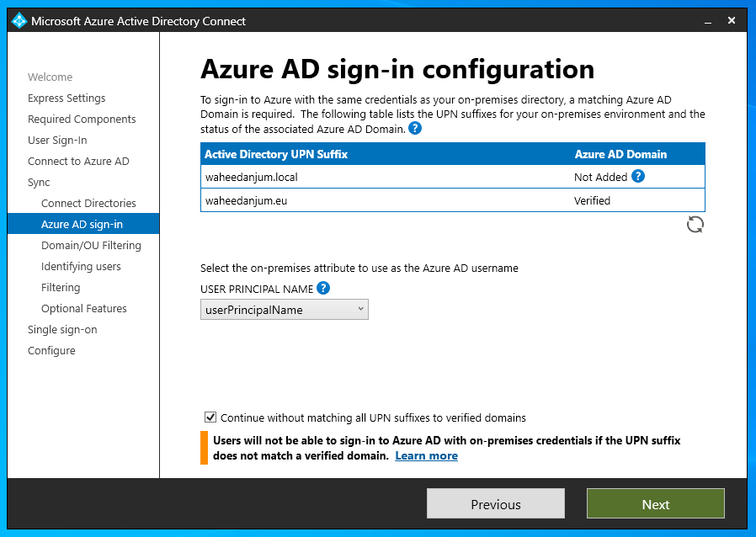Open the userPrincipalName dropdown

pos(284,310)
